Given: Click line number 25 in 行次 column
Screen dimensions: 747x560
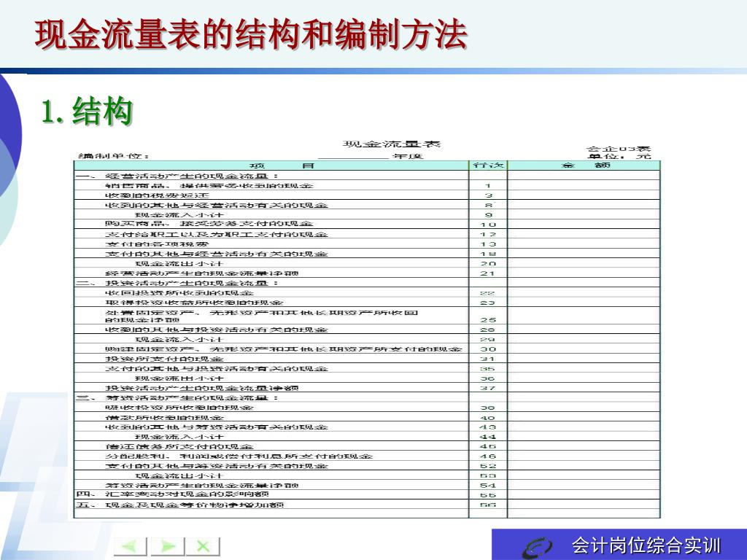Looking at the screenshot, I should [x=488, y=320].
